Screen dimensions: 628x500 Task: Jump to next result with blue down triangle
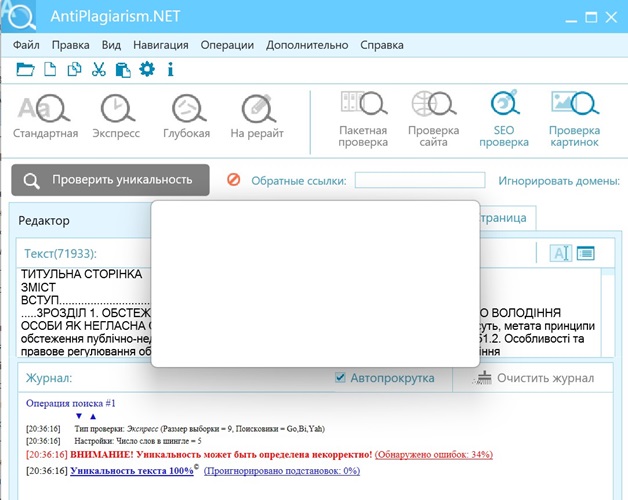(79, 416)
